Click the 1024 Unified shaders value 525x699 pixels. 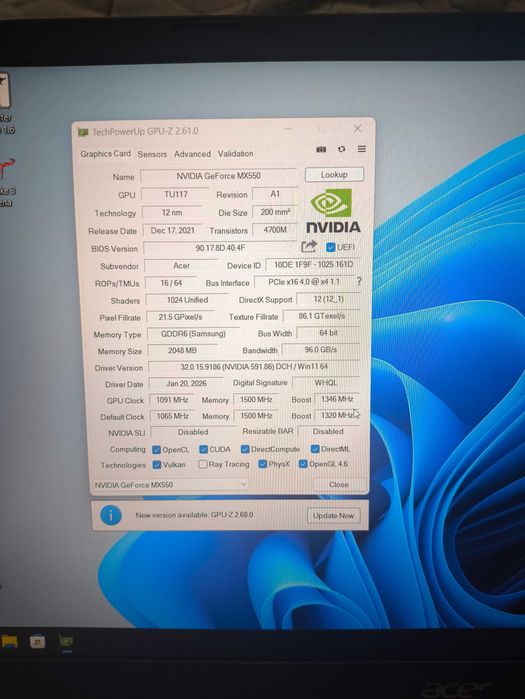[x=187, y=300]
